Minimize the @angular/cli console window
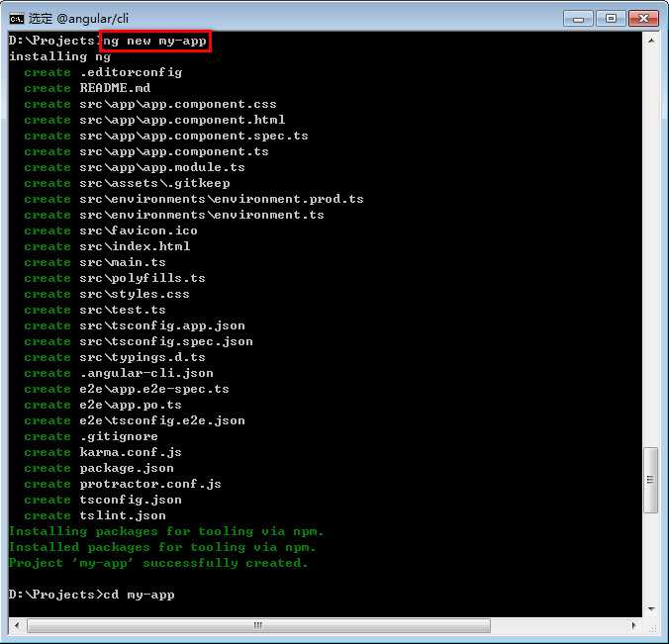This screenshot has height=644, width=669. (578, 18)
